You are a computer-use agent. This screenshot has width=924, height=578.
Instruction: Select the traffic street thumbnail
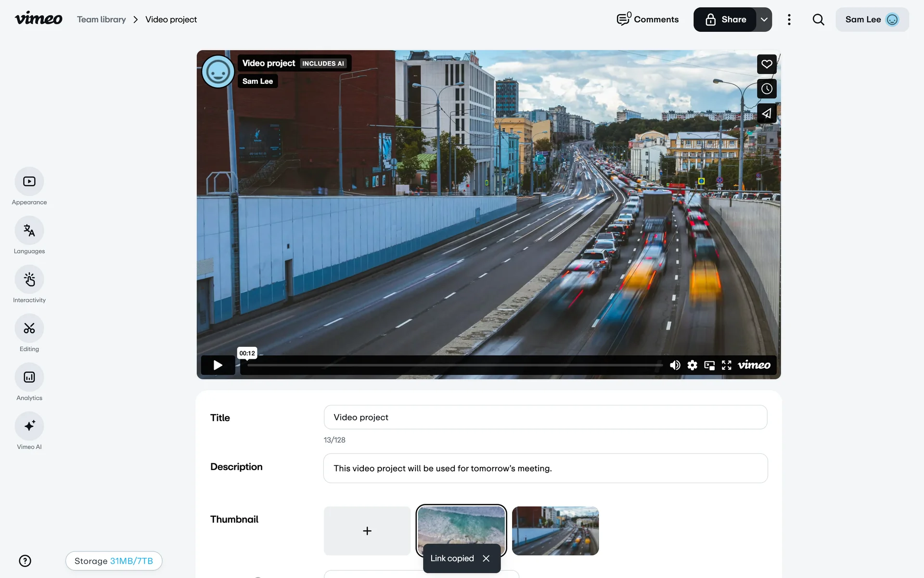555,531
